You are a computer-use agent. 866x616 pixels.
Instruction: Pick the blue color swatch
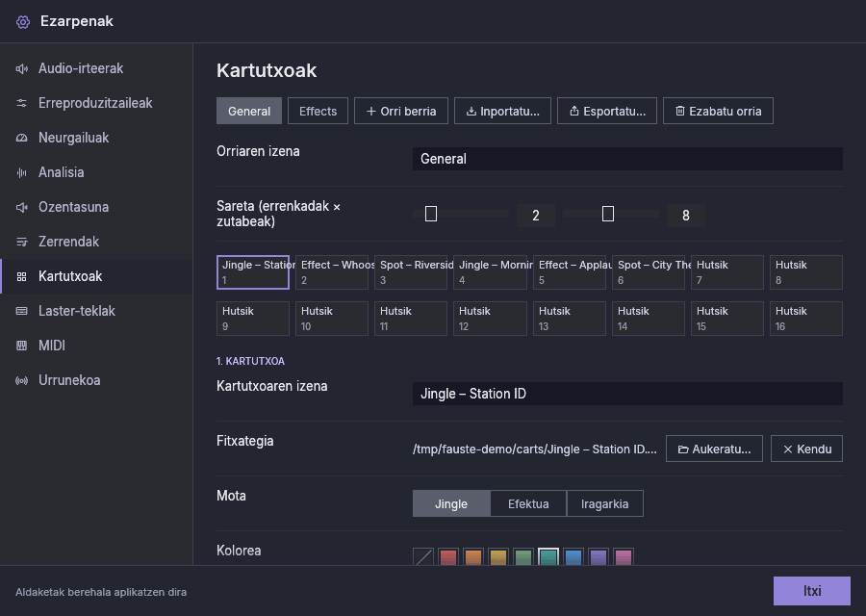coord(573,556)
